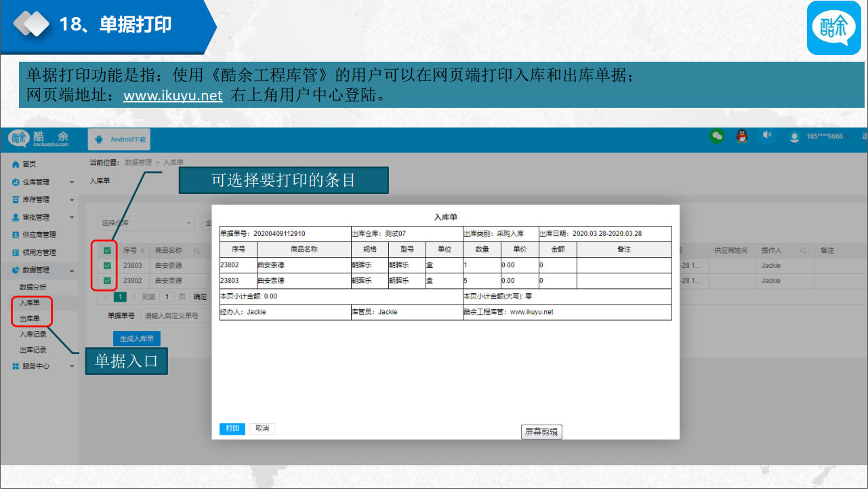The height and width of the screenshot is (489, 868).
Task: Click the 单据单号 custom number input field
Action: pyautogui.click(x=176, y=316)
